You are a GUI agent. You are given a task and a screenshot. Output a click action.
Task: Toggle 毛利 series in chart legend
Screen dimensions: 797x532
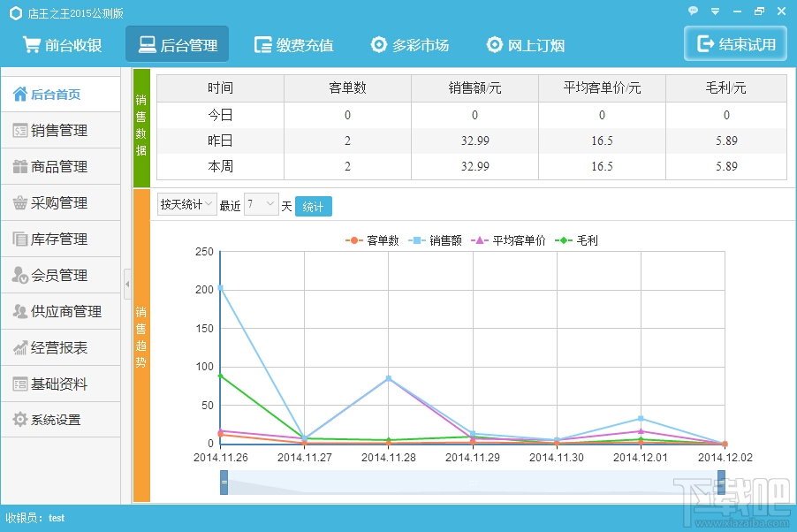[576, 240]
